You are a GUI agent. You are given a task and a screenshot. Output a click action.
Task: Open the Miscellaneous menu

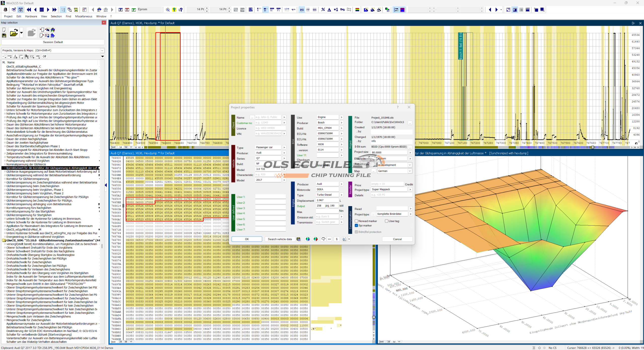coord(84,16)
